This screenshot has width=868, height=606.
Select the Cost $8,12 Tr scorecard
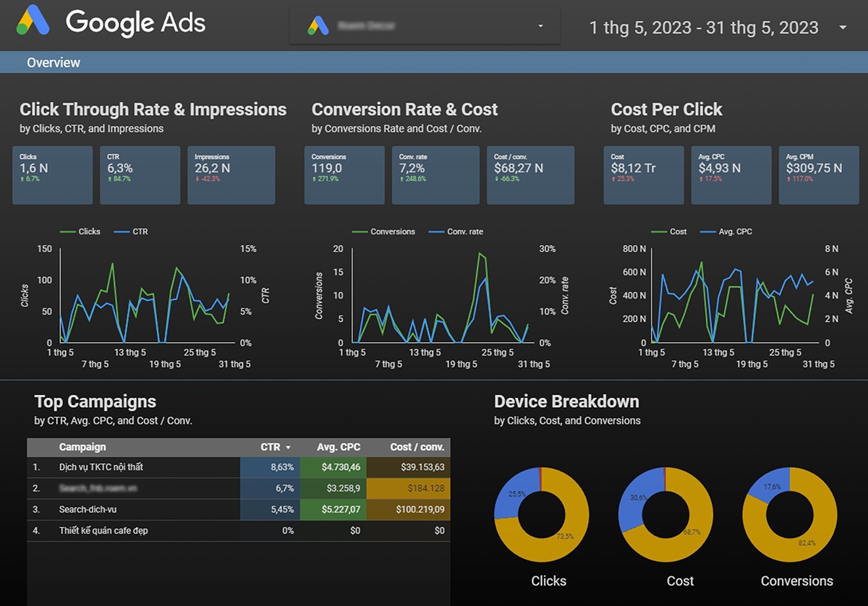tap(644, 175)
